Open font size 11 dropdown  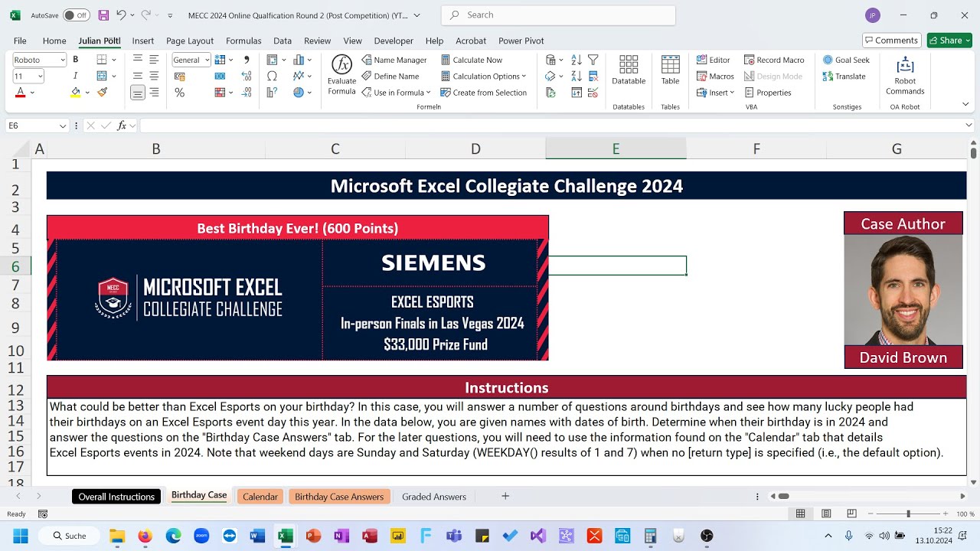coord(39,76)
